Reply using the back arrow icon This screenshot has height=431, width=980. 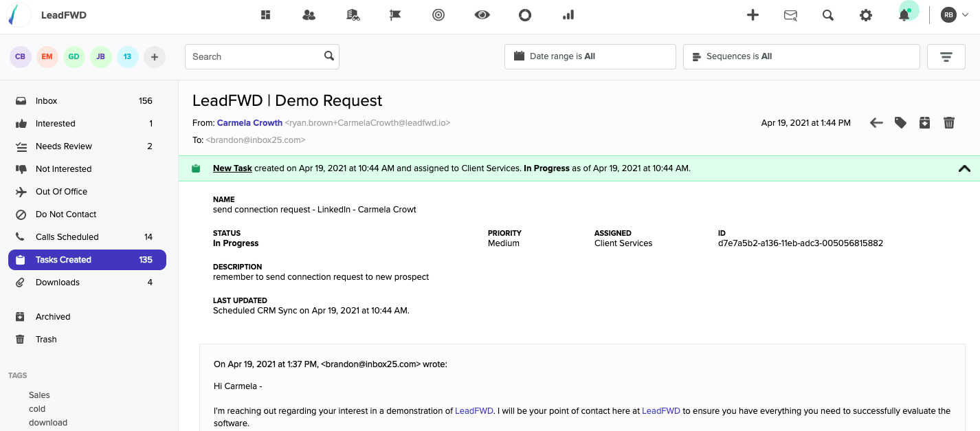click(876, 123)
